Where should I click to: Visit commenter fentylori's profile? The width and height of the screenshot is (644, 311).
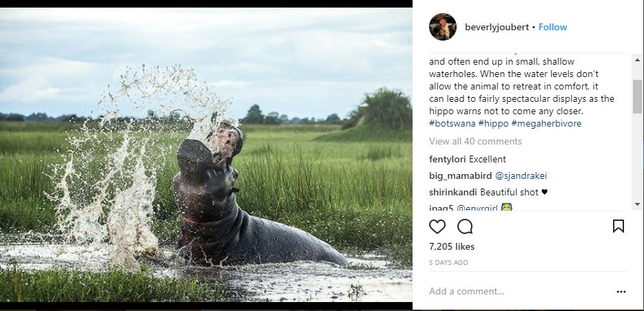click(448, 159)
